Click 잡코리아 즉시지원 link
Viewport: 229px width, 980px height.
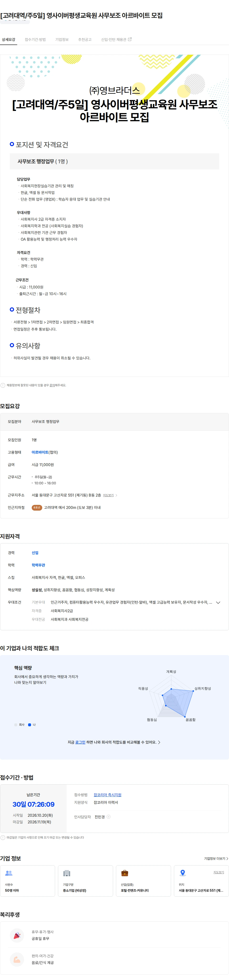[x=107, y=795]
